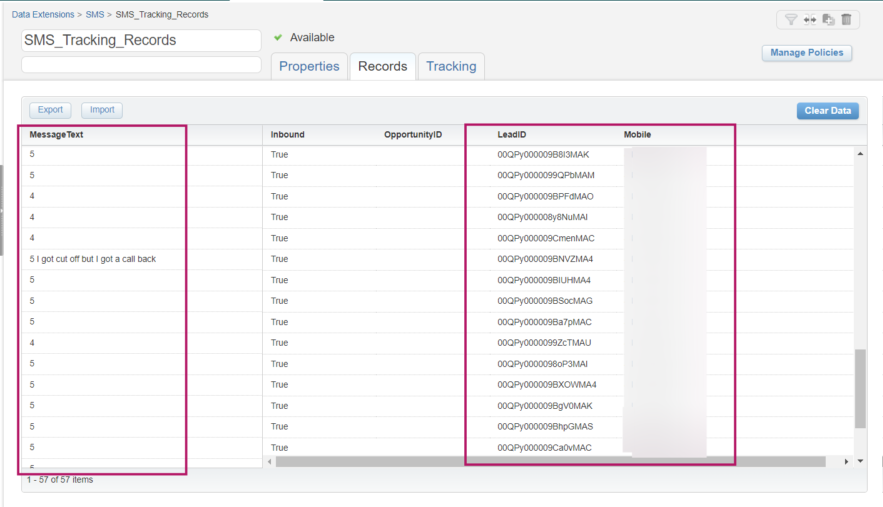Select LeadID 00QPy000009CmenMAC
Image resolution: width=883 pixels, height=507 pixels.
(x=546, y=238)
